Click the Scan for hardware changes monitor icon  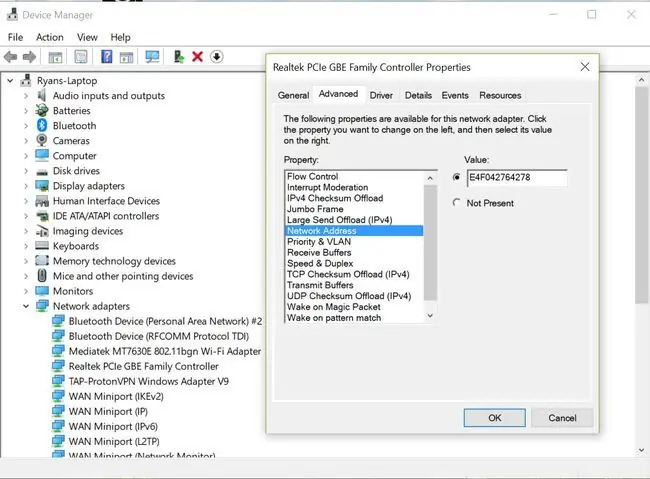pyautogui.click(x=152, y=56)
